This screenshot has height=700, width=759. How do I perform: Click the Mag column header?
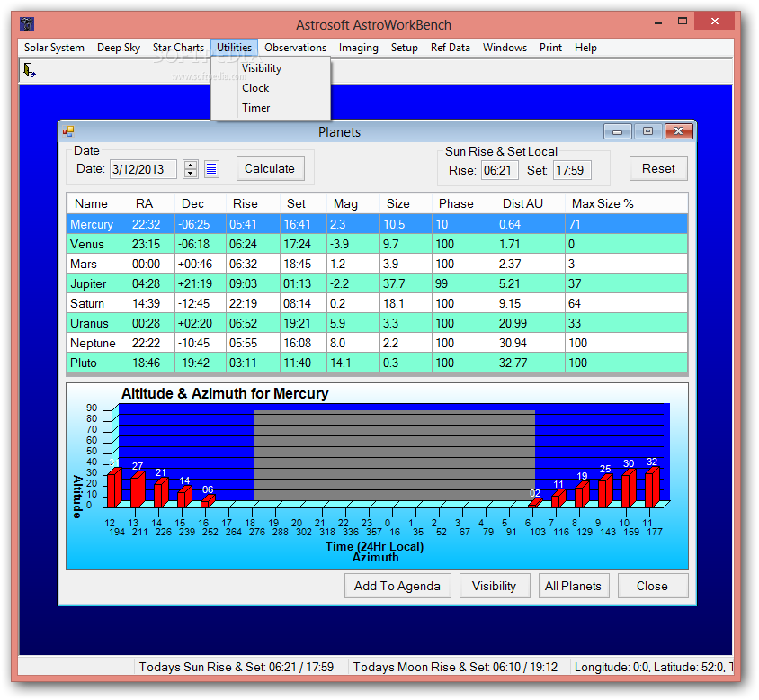353,204
